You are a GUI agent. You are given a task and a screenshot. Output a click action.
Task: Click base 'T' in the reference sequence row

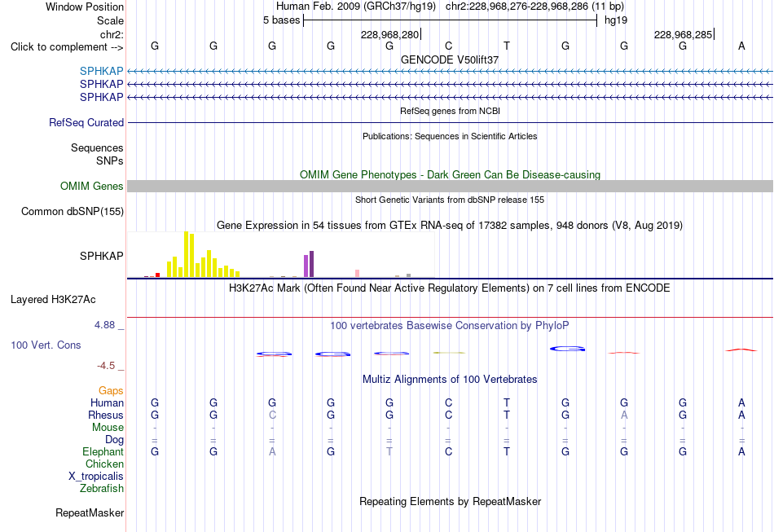507,46
